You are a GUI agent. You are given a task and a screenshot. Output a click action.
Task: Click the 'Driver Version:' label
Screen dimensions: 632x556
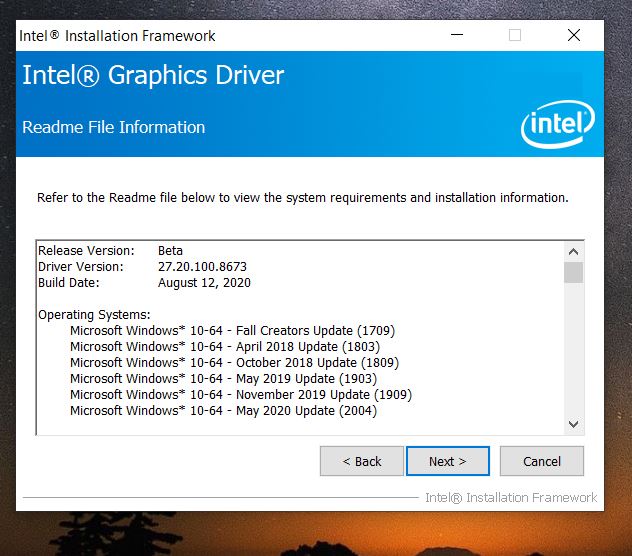point(81,267)
